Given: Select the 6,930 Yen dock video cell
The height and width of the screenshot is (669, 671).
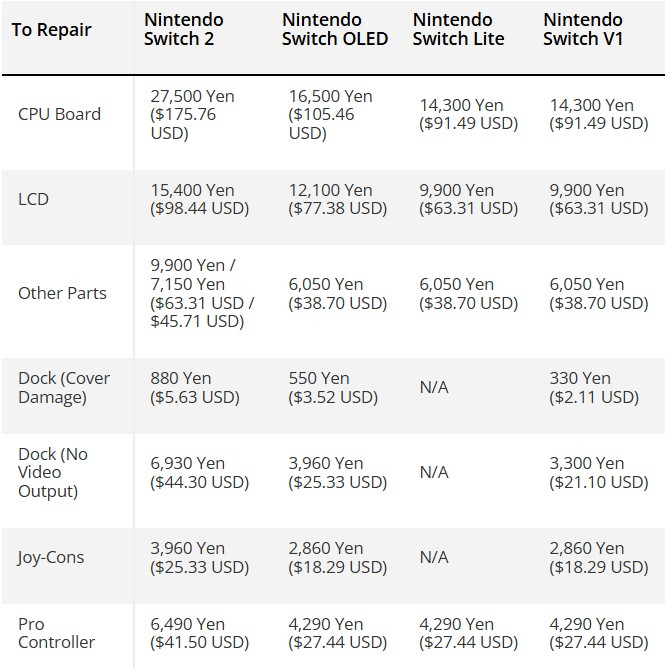Looking at the screenshot, I should 199,472.
